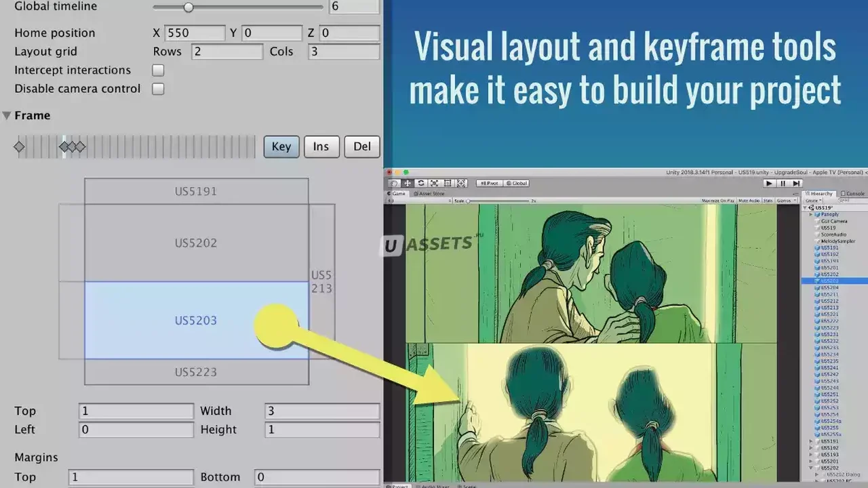Toggle Pivot handle position button
Image resolution: width=868 pixels, height=488 pixels.
tap(488, 183)
